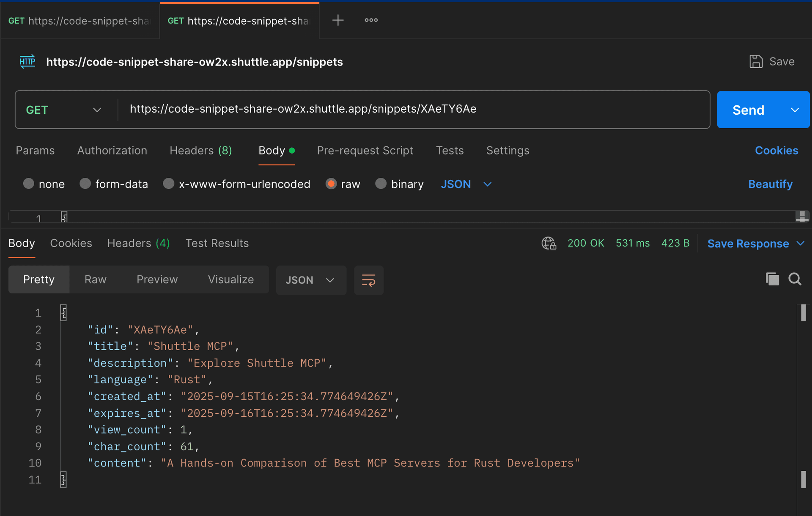
Task: Click the Beautify link
Action: (x=770, y=184)
